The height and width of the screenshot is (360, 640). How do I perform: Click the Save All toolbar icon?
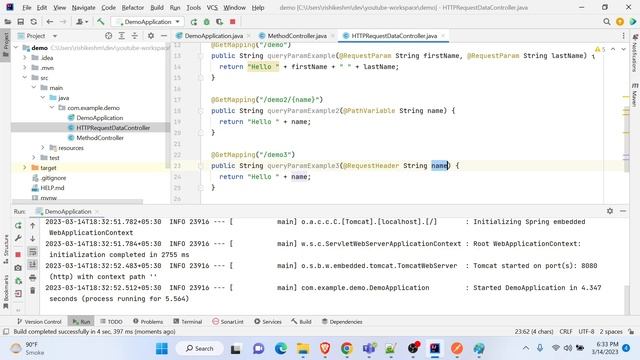point(20,22)
